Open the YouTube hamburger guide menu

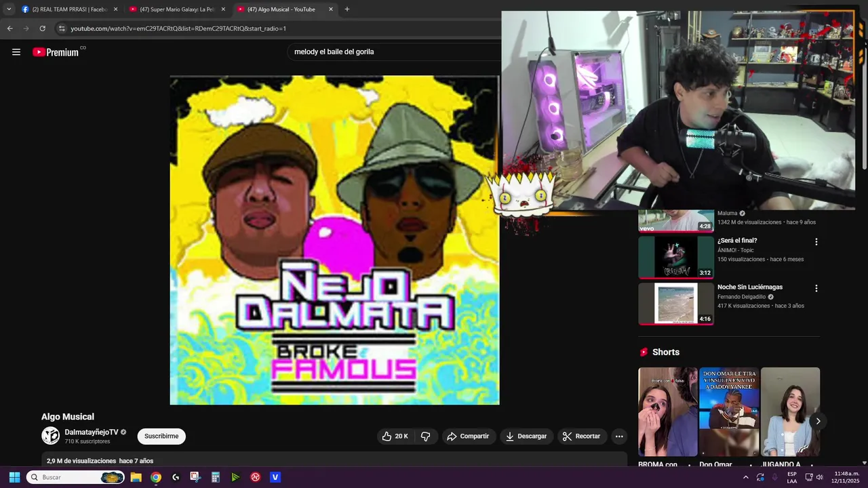16,52
